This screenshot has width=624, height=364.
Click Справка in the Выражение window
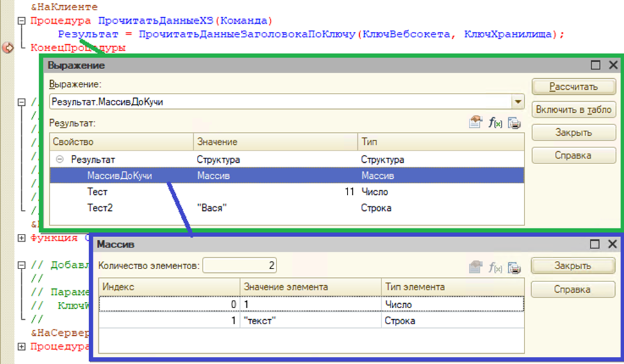pos(573,156)
